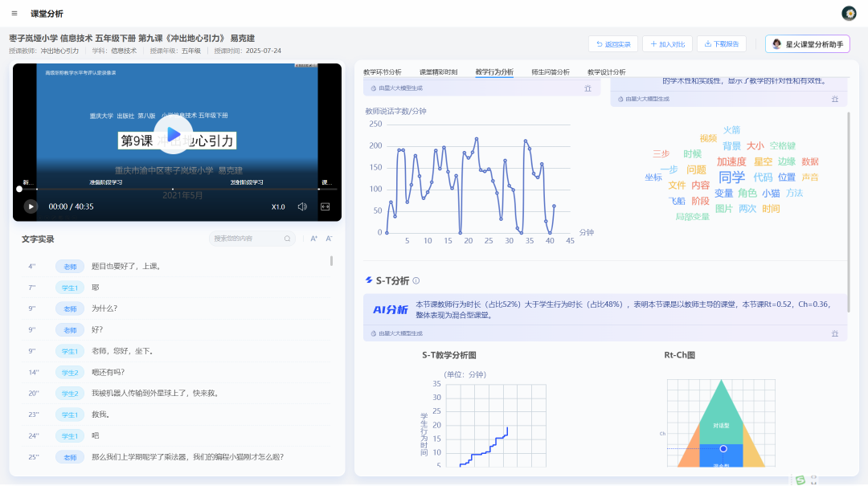Open the 星火课堂分析助手 assistant
This screenshot has width=868, height=486.
(x=806, y=43)
